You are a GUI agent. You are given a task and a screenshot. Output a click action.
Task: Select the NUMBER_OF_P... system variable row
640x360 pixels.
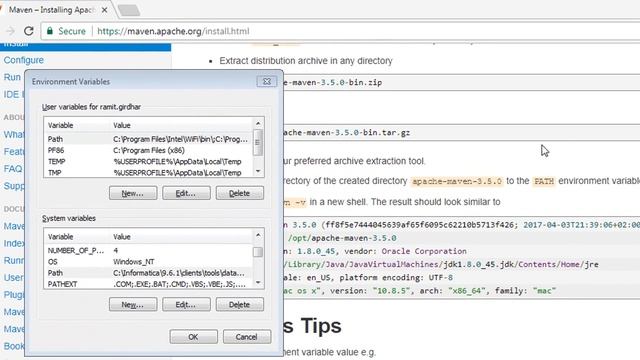point(149,250)
